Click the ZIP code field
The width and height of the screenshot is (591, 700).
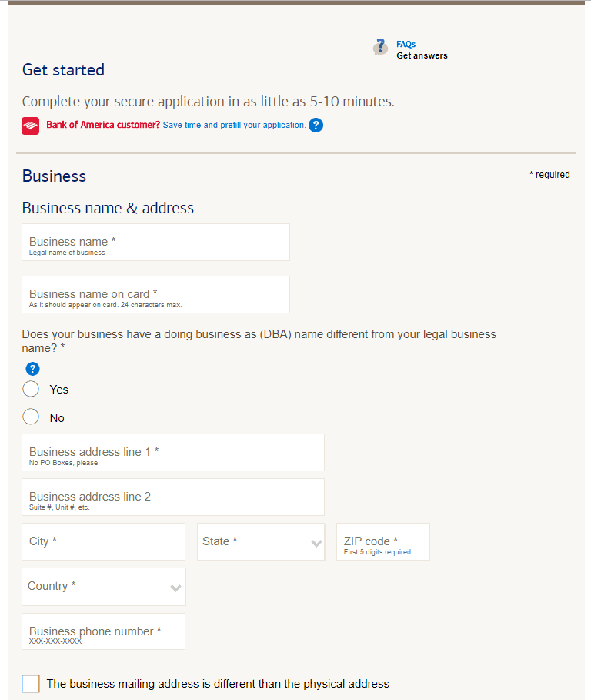coord(383,541)
